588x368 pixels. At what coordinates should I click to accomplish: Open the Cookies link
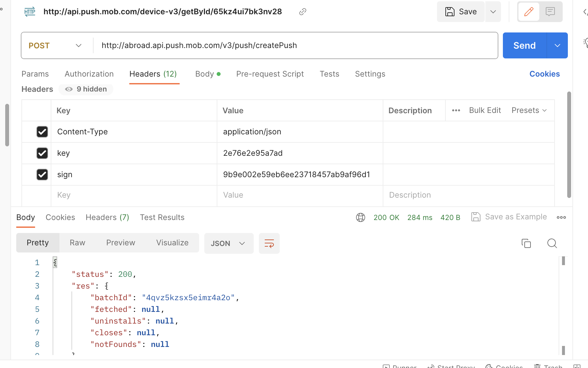coord(544,74)
